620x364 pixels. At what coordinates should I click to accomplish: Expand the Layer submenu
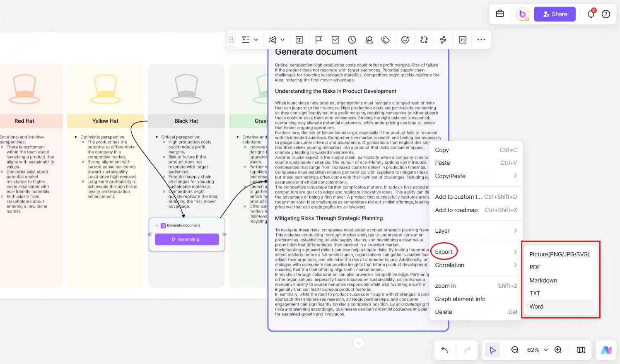pos(475,231)
